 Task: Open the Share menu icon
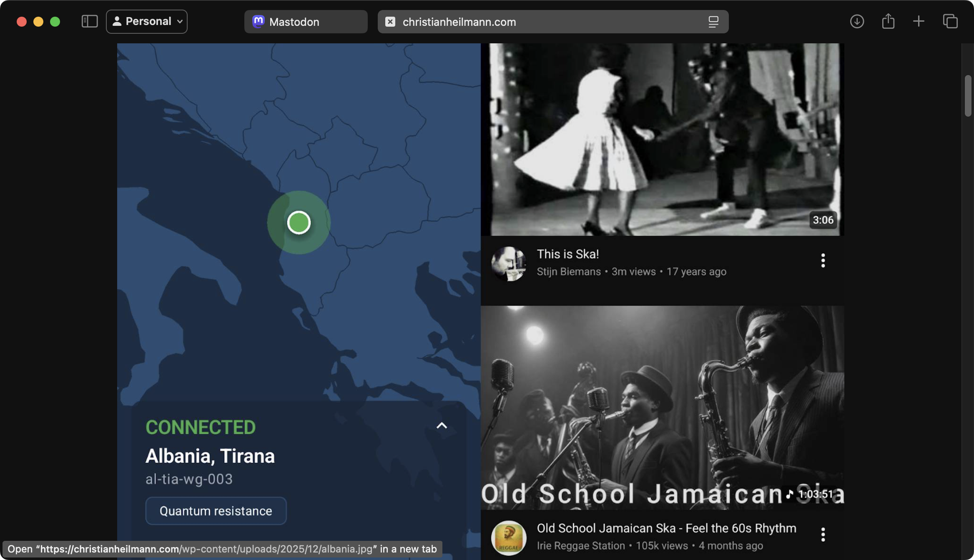click(x=888, y=21)
